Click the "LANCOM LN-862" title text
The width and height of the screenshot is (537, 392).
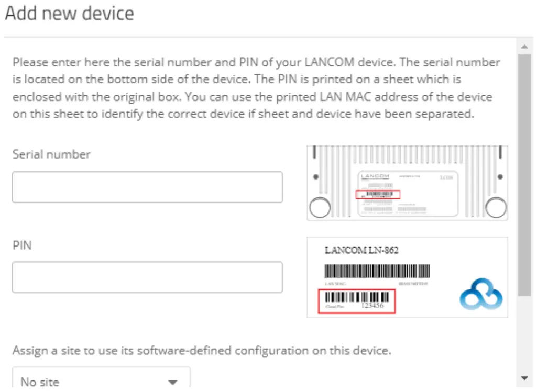pyautogui.click(x=361, y=250)
